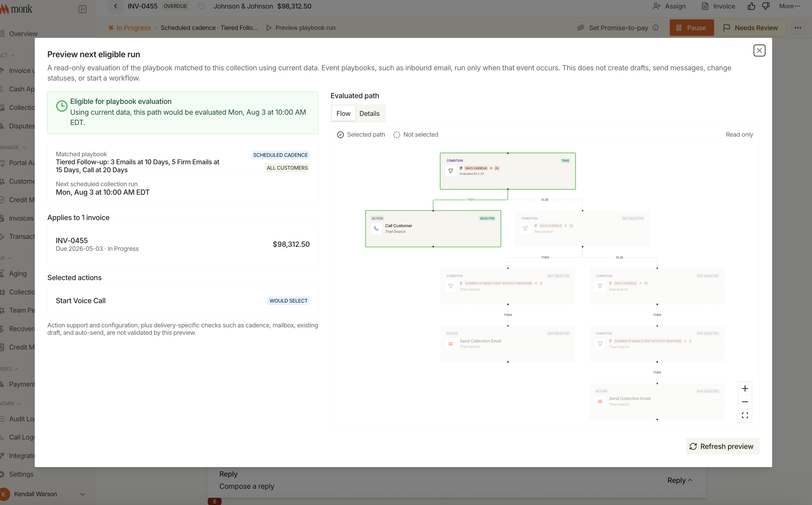Click the thumbs up icon
Screen dimensions: 812x505
tap(751, 6)
